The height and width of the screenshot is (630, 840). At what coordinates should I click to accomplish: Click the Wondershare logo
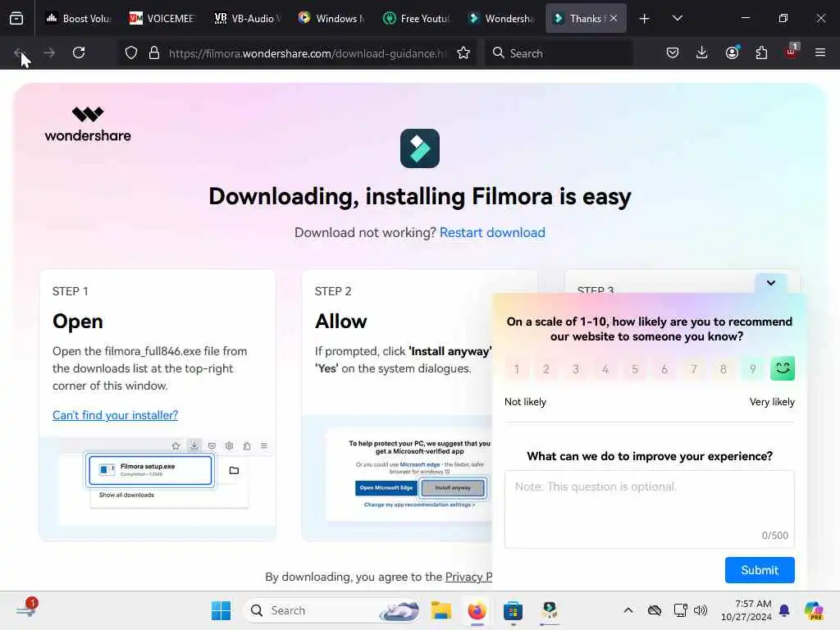pos(88,125)
